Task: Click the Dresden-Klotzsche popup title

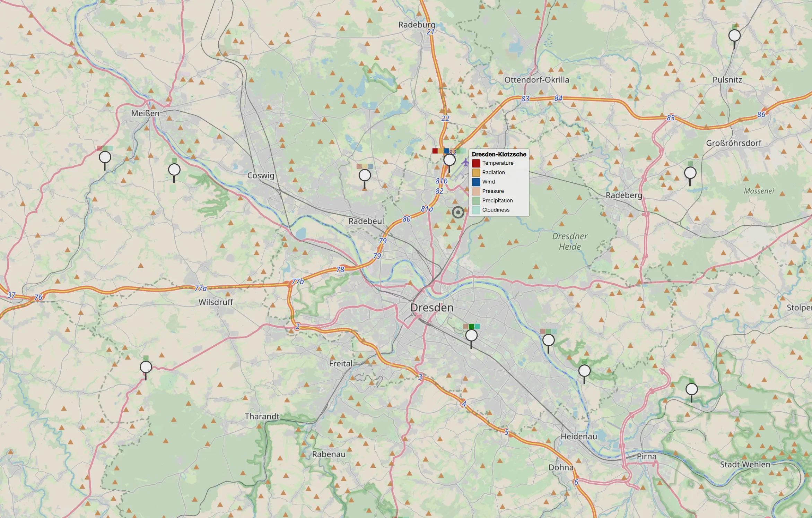Action: click(499, 155)
